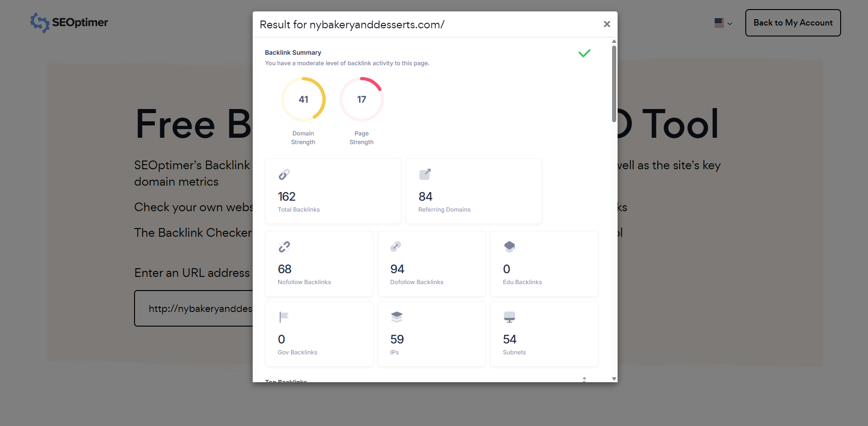The width and height of the screenshot is (868, 426).
Task: Click the scrollbar up arrow in dialog
Action: pyautogui.click(x=614, y=41)
